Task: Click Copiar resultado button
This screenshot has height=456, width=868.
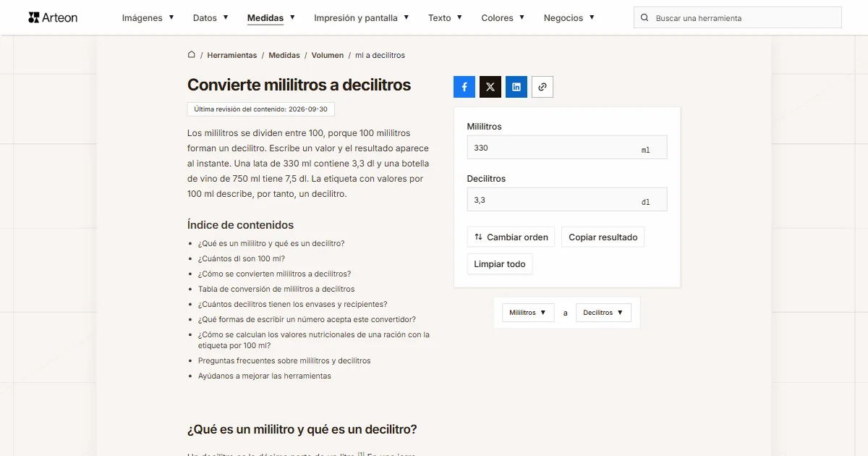Action: (603, 237)
